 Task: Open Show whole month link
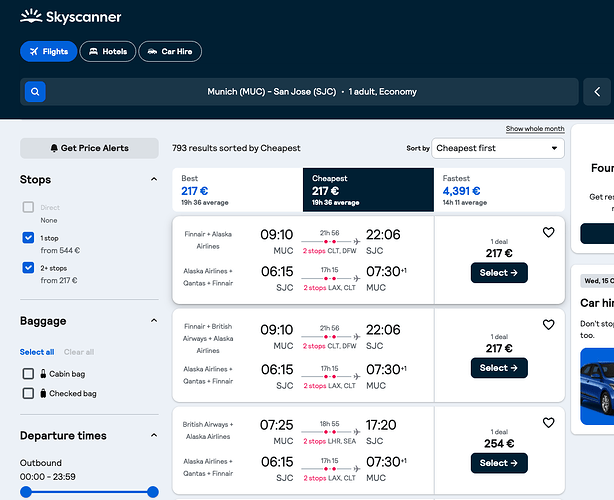point(535,129)
